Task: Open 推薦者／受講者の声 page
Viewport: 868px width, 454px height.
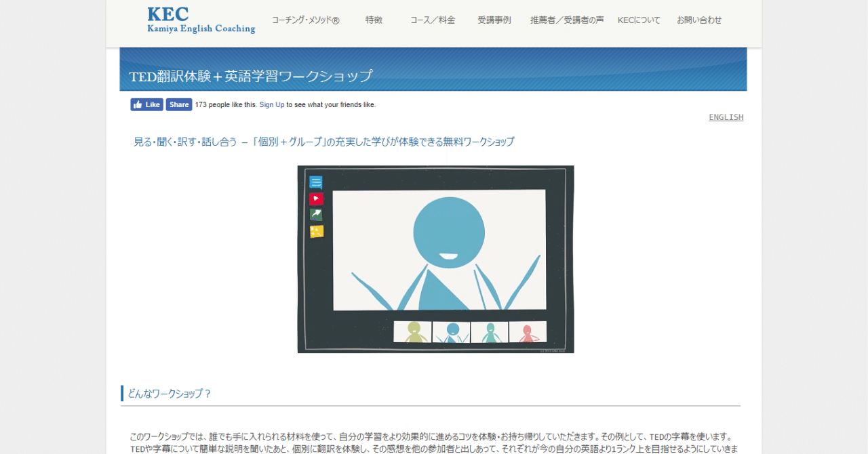Action: point(567,20)
